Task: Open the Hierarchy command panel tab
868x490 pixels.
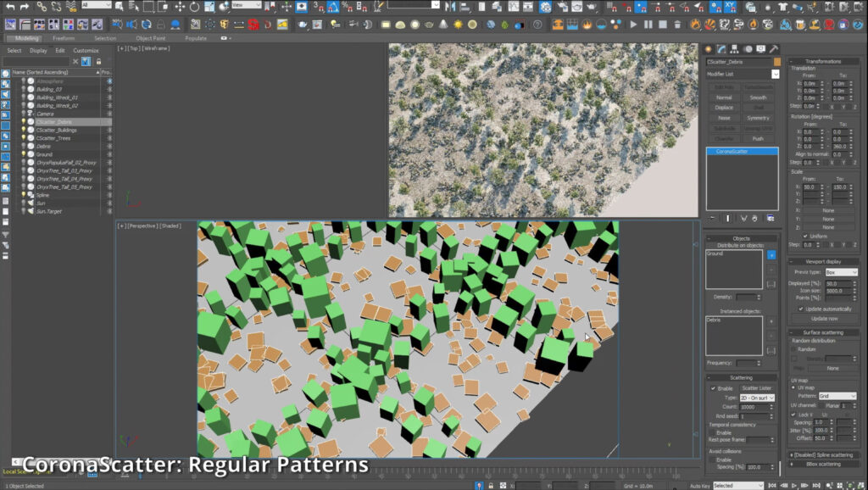Action: (x=735, y=49)
